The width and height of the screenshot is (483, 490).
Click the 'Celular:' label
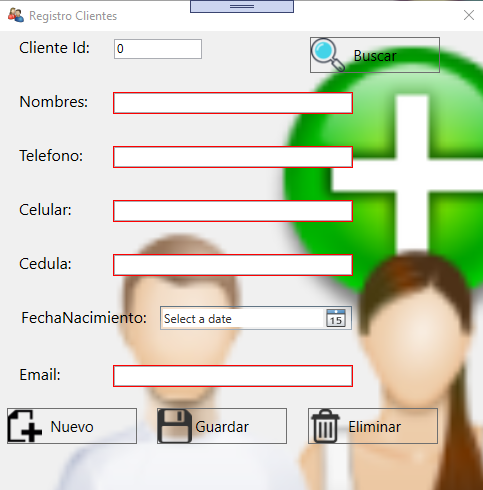45,210
